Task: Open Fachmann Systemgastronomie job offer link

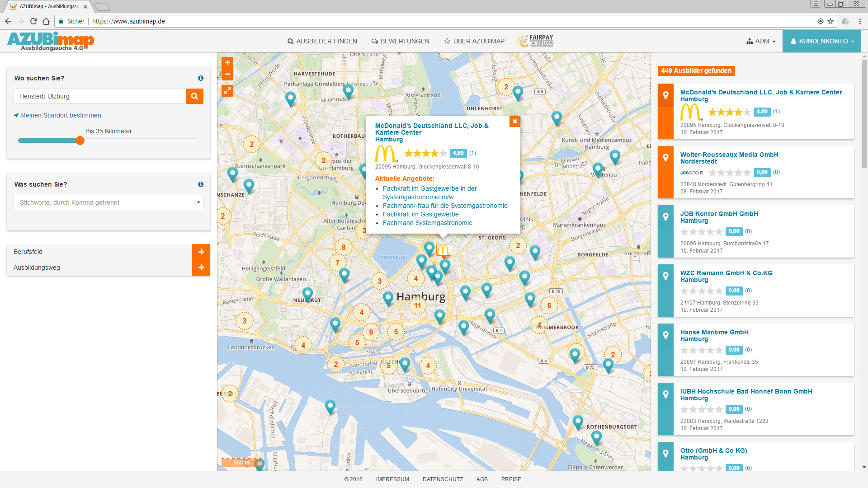Action: pos(427,223)
